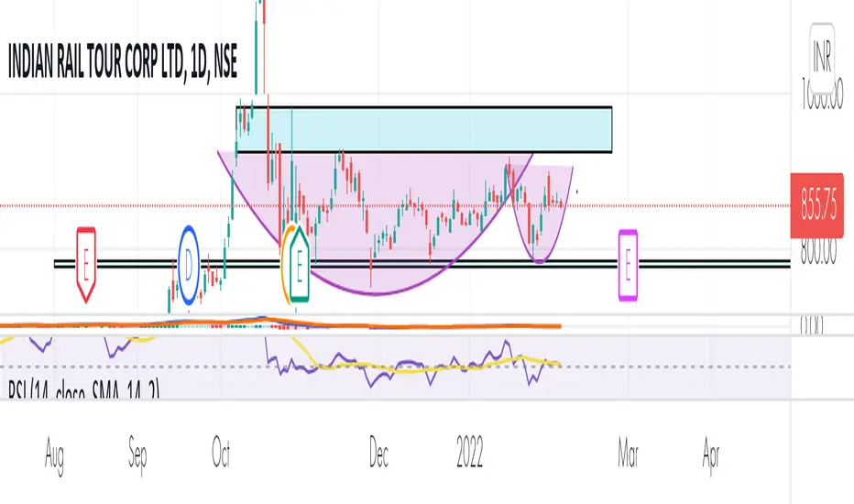Screen dimensions: 854x504
Task: Click the Apr label on time axis
Action: point(711,455)
